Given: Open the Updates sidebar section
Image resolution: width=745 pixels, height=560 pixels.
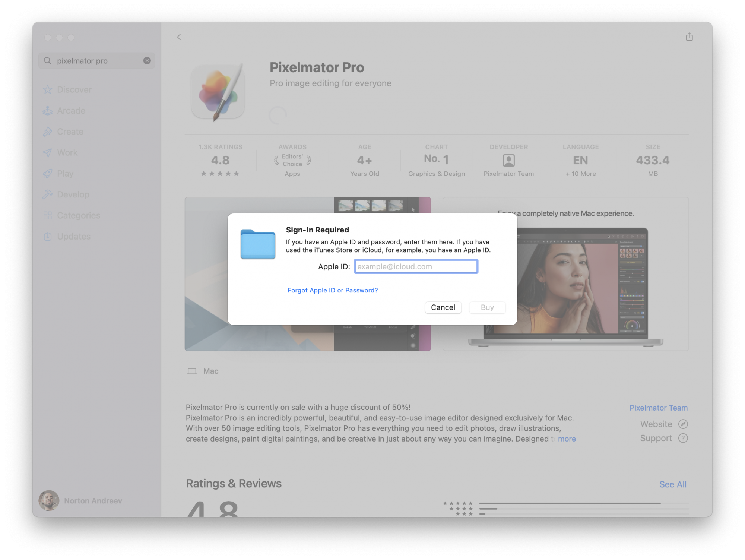Looking at the screenshot, I should point(74,237).
